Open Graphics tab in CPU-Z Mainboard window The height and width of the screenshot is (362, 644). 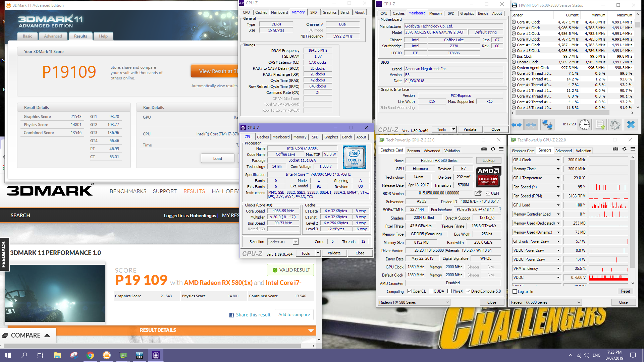pos(467,13)
